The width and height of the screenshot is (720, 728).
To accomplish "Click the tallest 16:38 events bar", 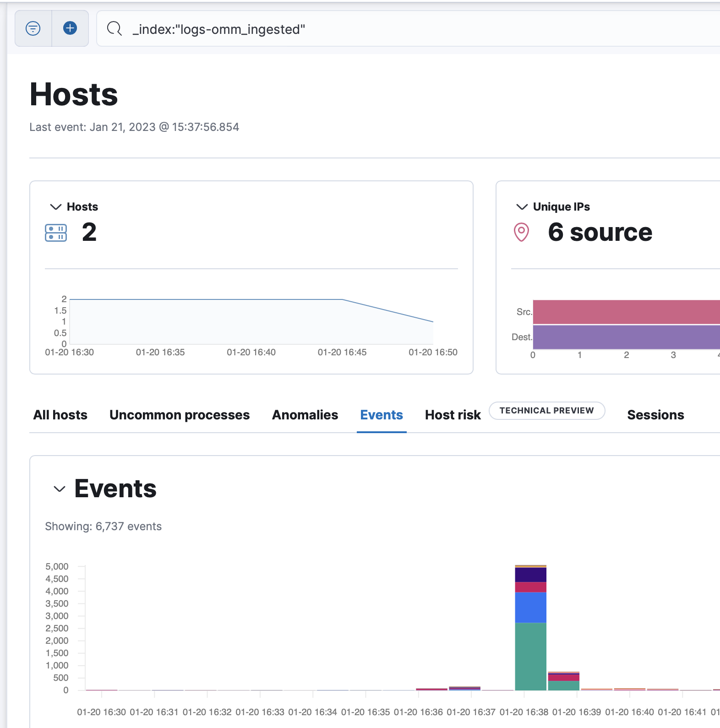I will pos(530,628).
